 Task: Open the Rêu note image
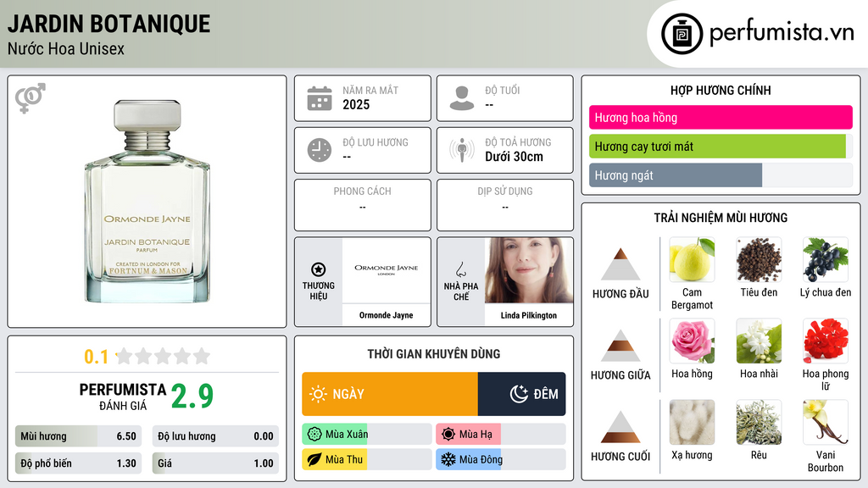point(759,422)
